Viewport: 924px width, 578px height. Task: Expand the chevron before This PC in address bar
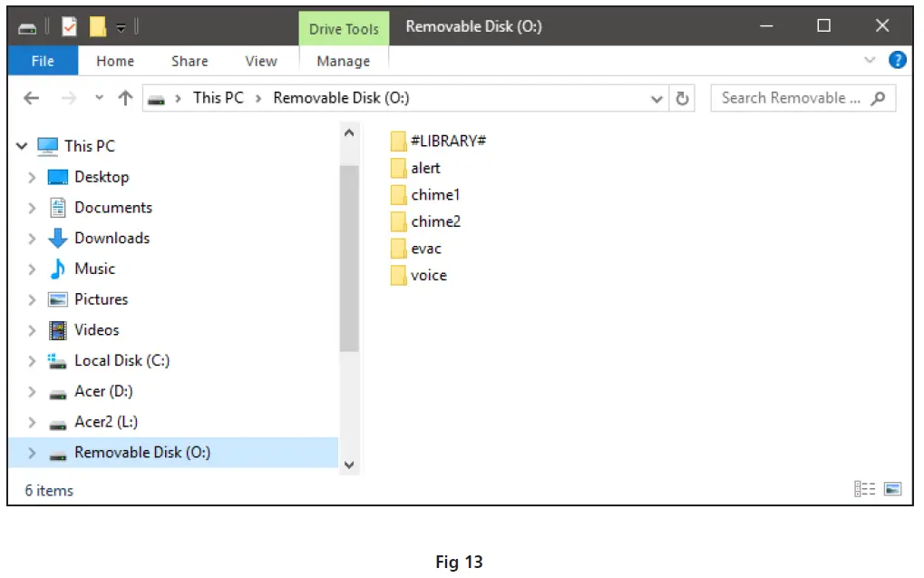click(178, 99)
